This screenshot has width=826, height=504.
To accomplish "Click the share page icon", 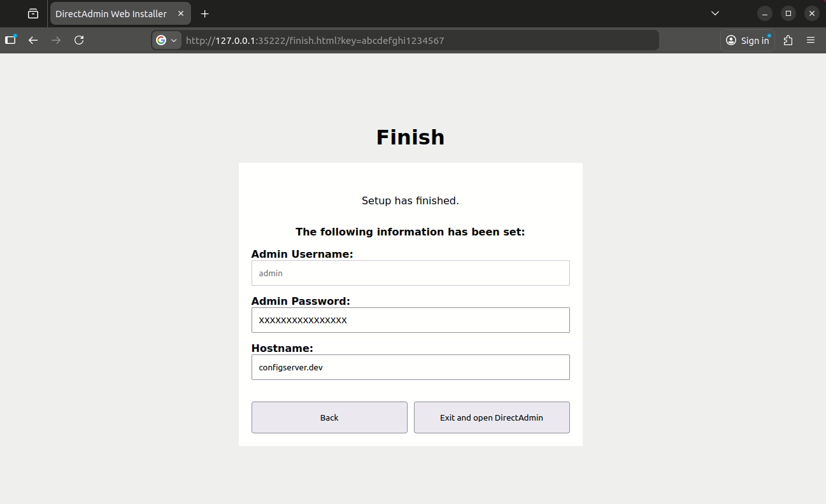I will click(787, 40).
